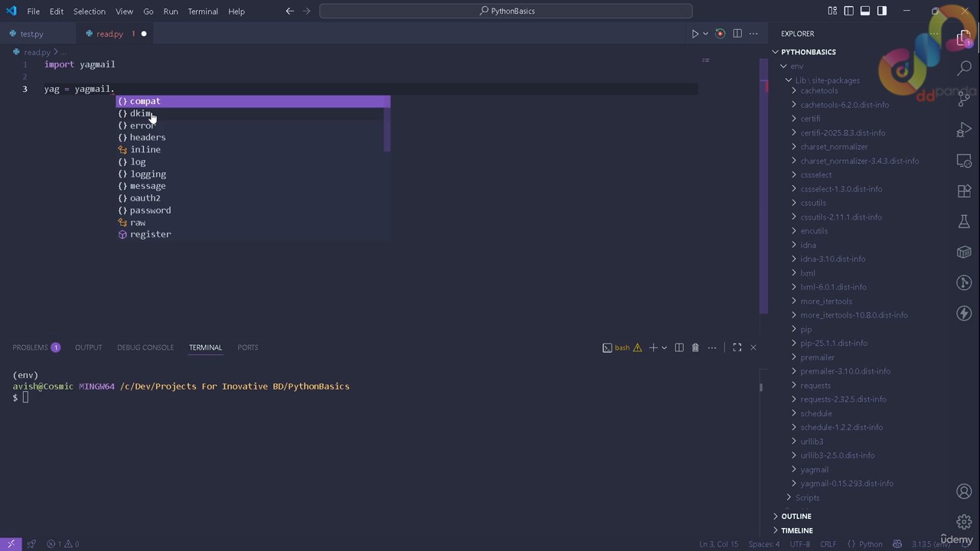Open the Run and Debug view

pos(964,130)
